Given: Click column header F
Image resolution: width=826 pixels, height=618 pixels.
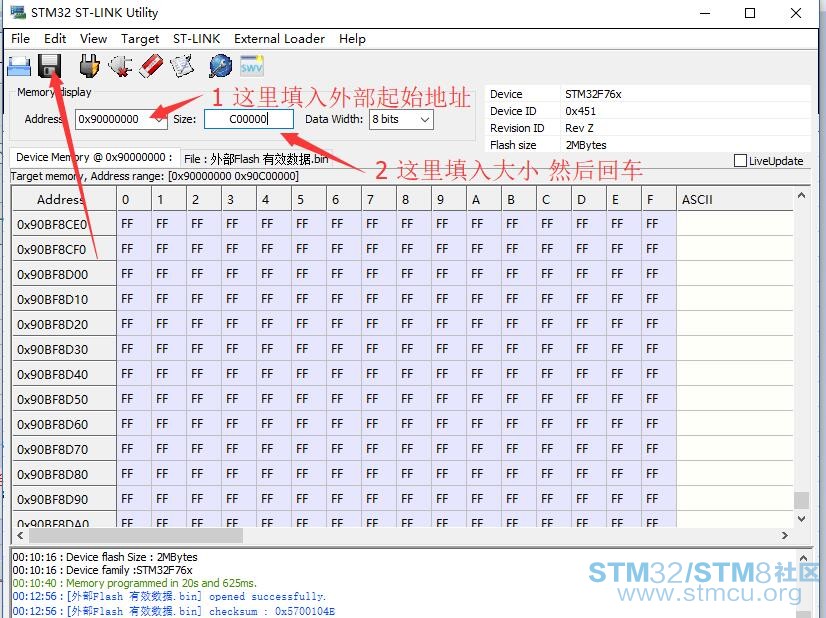Looking at the screenshot, I should tap(658, 199).
